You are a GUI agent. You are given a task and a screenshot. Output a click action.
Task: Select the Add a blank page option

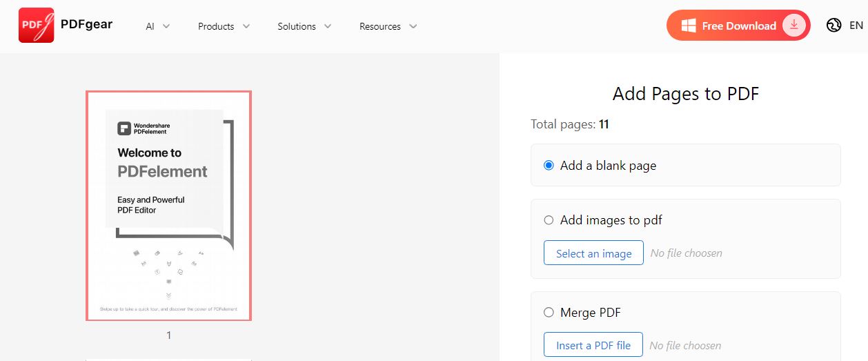click(549, 166)
